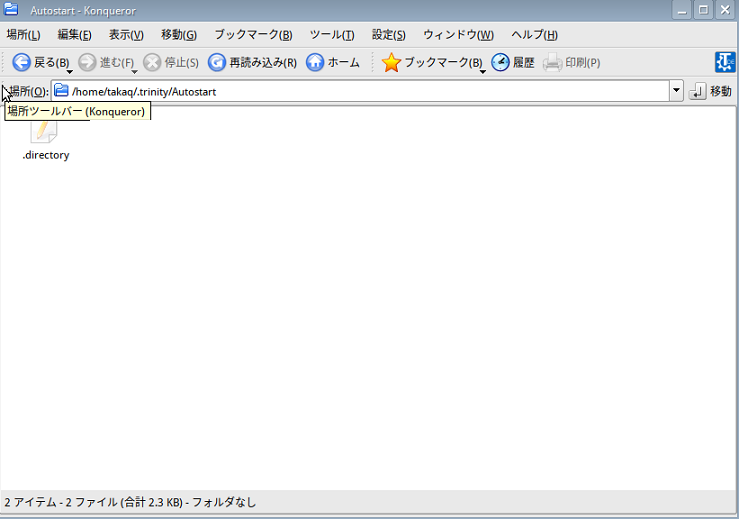Screen dimensions: 739x519
Task: Click the folder icon in location field
Action: pyautogui.click(x=61, y=91)
